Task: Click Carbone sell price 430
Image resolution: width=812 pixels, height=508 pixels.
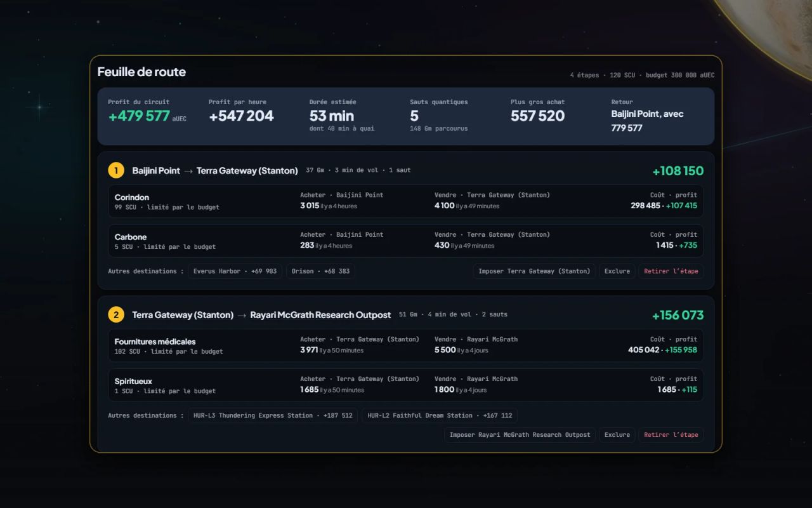Action: 442,245
